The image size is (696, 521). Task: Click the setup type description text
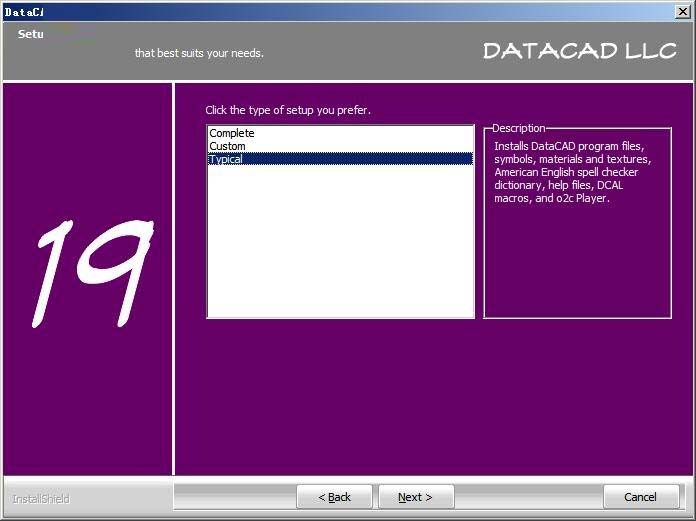pyautogui.click(x=573, y=172)
